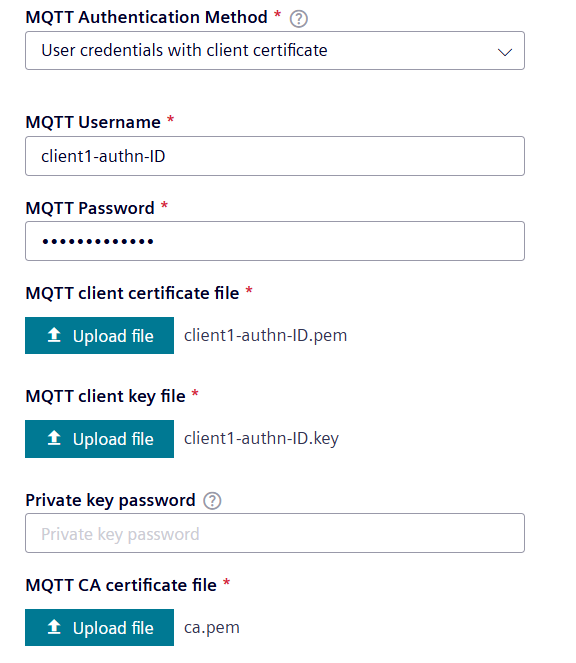Select the client1-authn-ID.key file name
Screen dimensions: 576x663
261,439
